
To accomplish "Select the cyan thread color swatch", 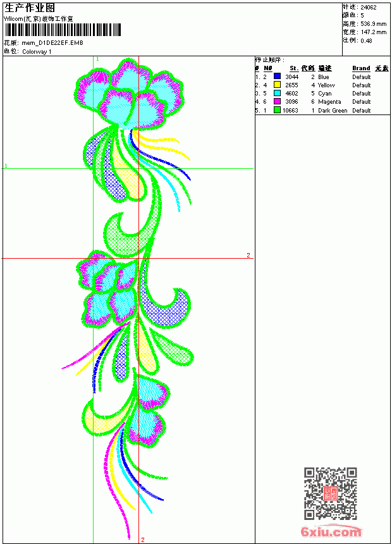I will coord(277,93).
